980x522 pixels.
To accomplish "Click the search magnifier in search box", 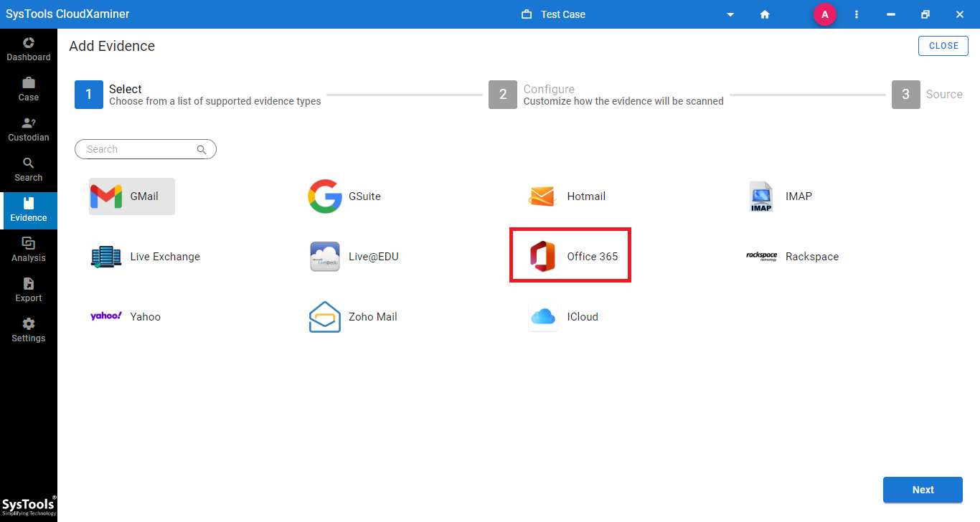I will tap(202, 150).
